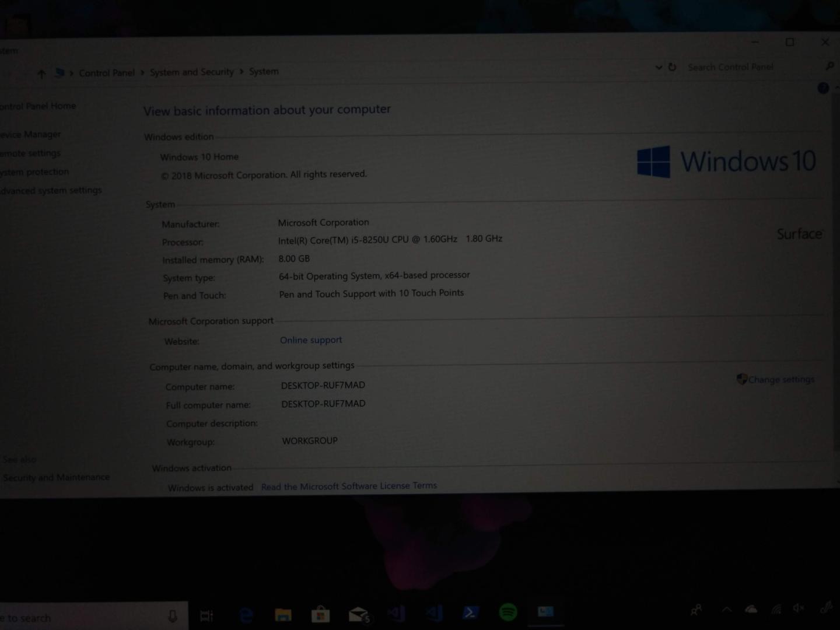840x630 pixels.
Task: Select the processor value i5-8250U text
Action: pos(390,239)
